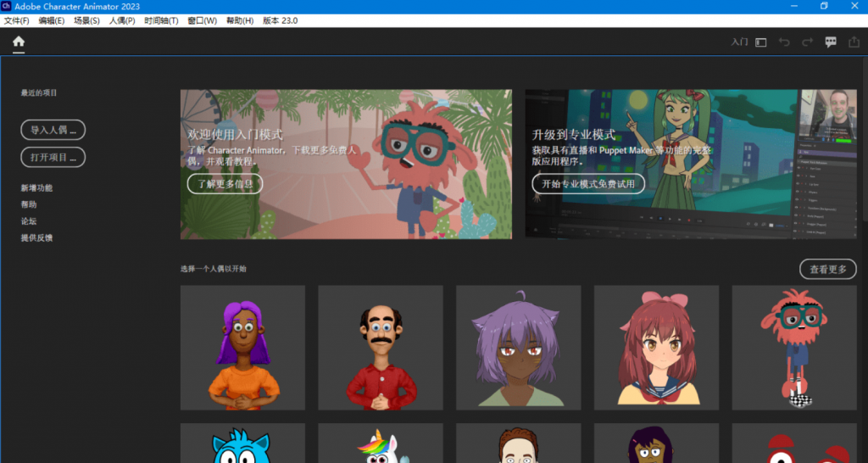Image resolution: width=868 pixels, height=463 pixels.
Task: Click the 了解更多信息 button
Action: (x=225, y=184)
